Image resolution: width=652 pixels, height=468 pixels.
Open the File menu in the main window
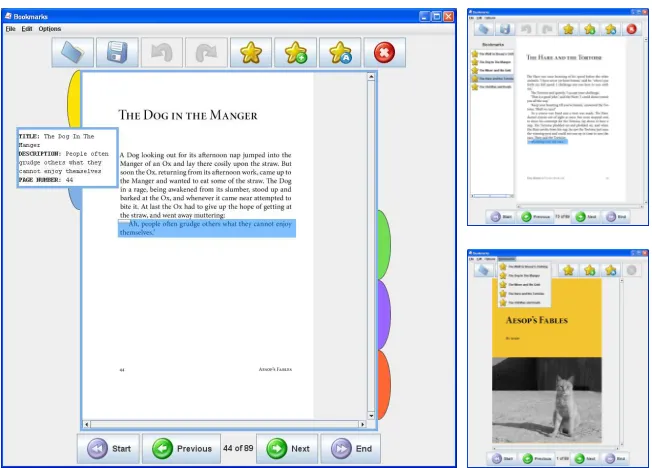point(10,29)
